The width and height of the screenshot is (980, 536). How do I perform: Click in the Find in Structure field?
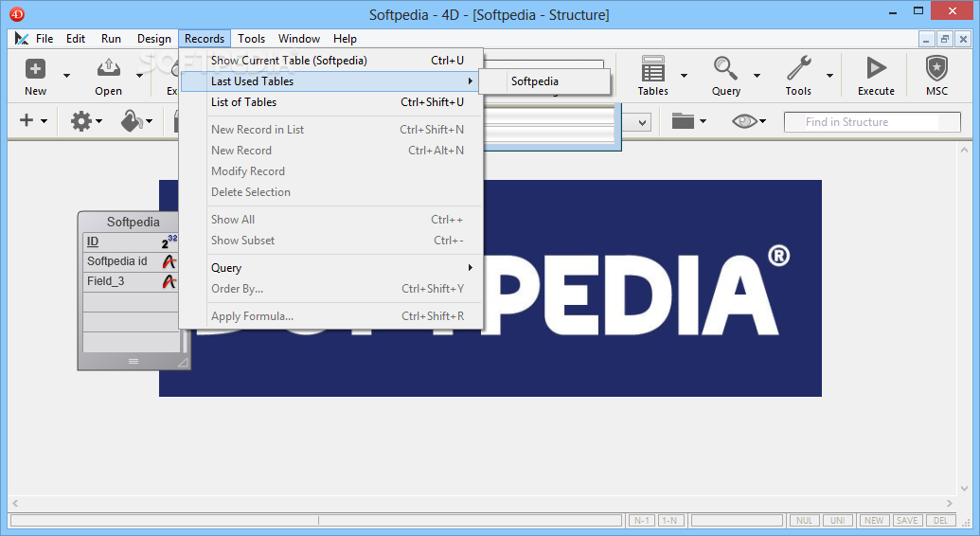pyautogui.click(x=872, y=122)
